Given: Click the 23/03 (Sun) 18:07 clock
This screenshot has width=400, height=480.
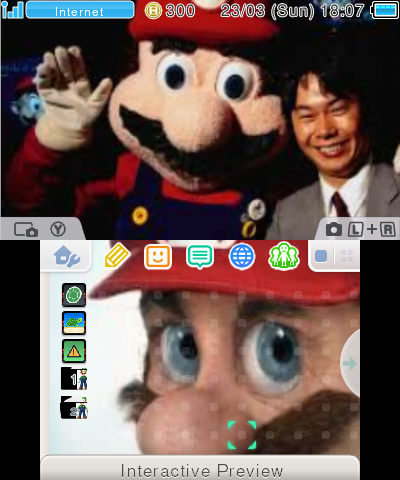Looking at the screenshot, I should click(292, 11).
